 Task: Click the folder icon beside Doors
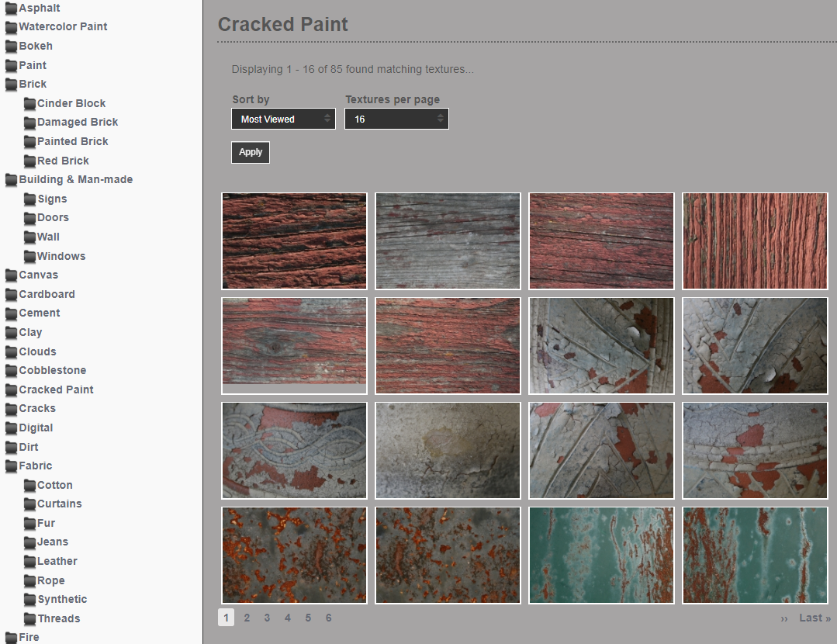30,218
